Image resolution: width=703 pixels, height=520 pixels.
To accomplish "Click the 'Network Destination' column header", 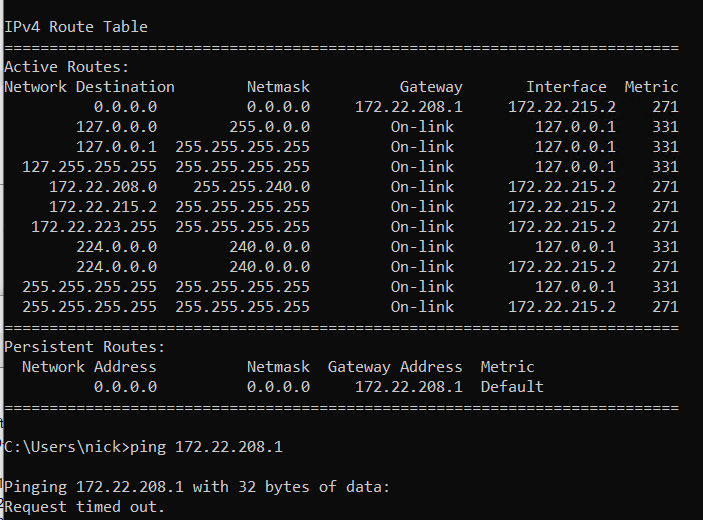I will (90, 87).
